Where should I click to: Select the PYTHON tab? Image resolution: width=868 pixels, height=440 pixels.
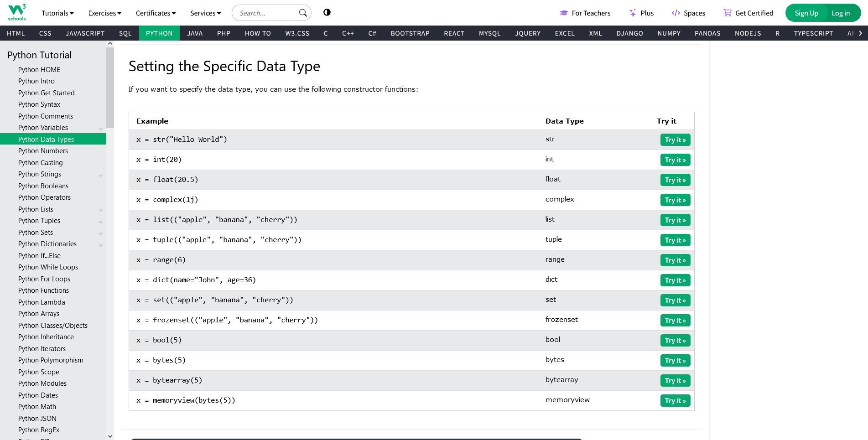(x=159, y=33)
